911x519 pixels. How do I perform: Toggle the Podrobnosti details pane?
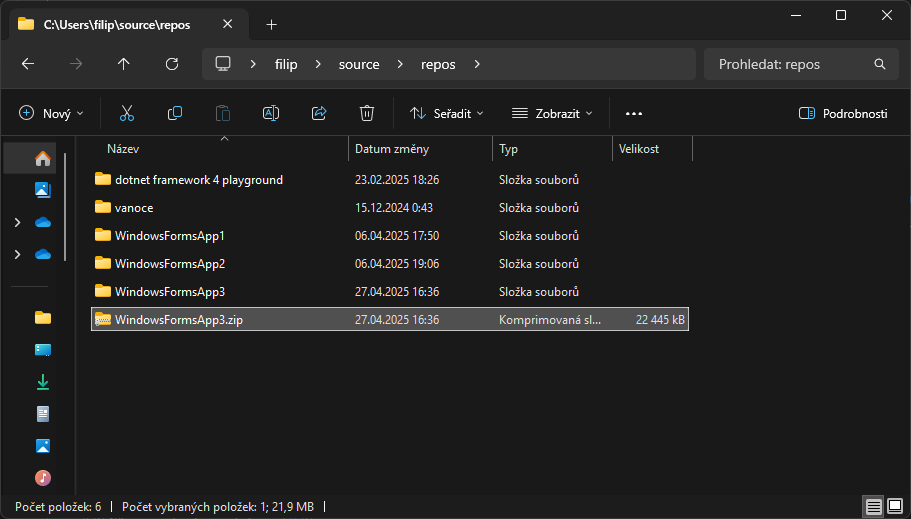tap(843, 113)
